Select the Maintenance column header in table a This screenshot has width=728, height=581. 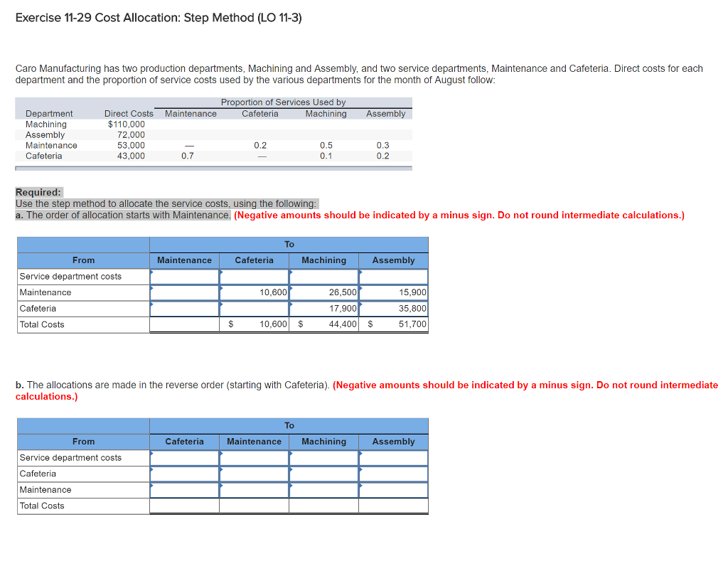183,260
